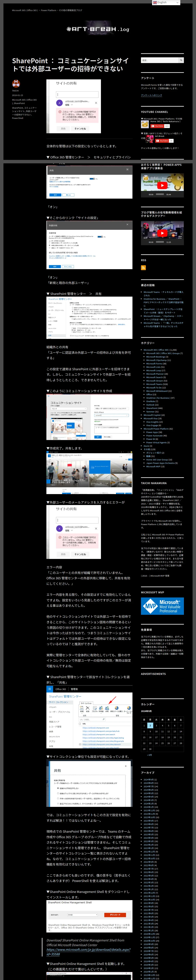Open その他の情報発信ブログ top menu item
This screenshot has width=196, height=980.
[x=70, y=10]
